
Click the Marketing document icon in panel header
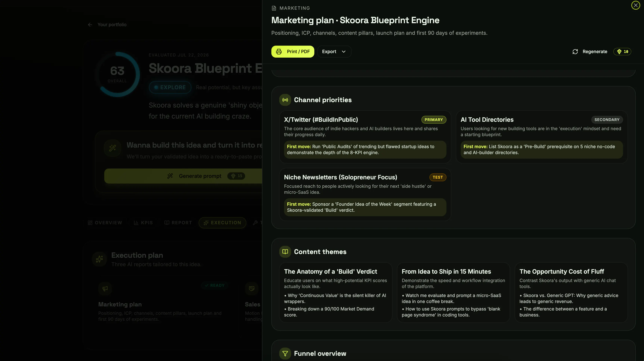click(x=274, y=8)
